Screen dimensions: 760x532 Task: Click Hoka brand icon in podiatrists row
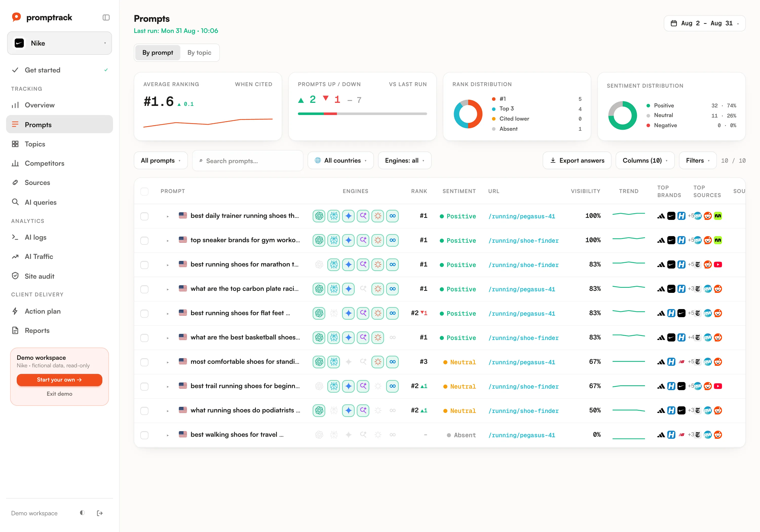[x=671, y=410]
